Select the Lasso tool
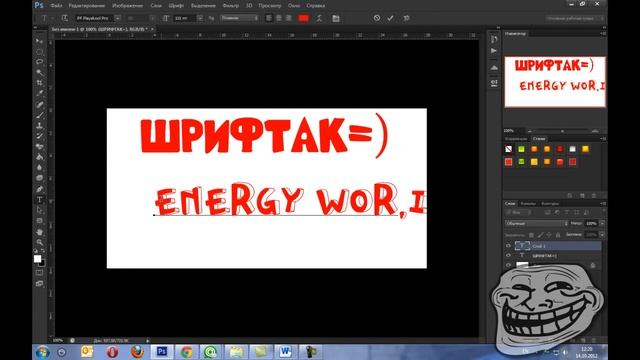Viewport: 640px width, 360px height. click(x=39, y=62)
